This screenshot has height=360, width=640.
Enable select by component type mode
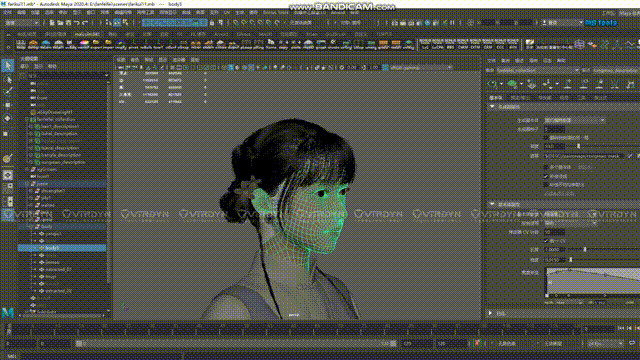tap(125, 23)
